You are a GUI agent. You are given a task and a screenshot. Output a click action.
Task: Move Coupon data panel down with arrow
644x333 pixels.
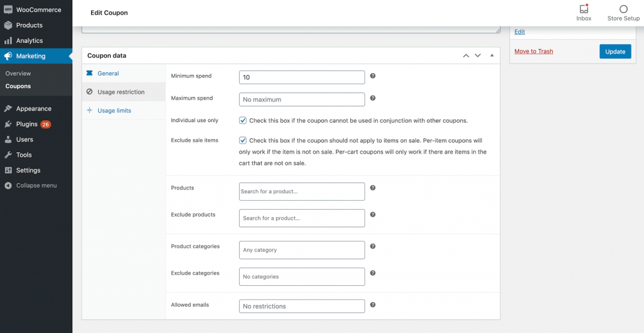pos(478,55)
